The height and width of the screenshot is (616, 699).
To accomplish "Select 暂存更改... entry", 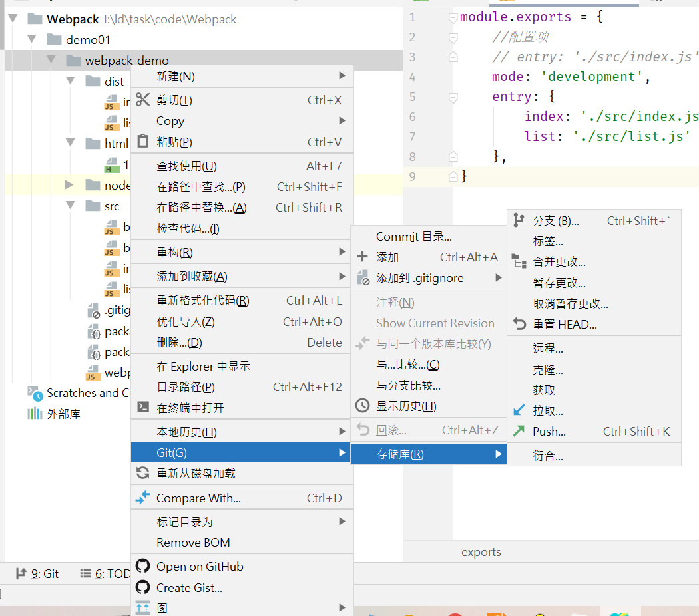I will (x=594, y=283).
